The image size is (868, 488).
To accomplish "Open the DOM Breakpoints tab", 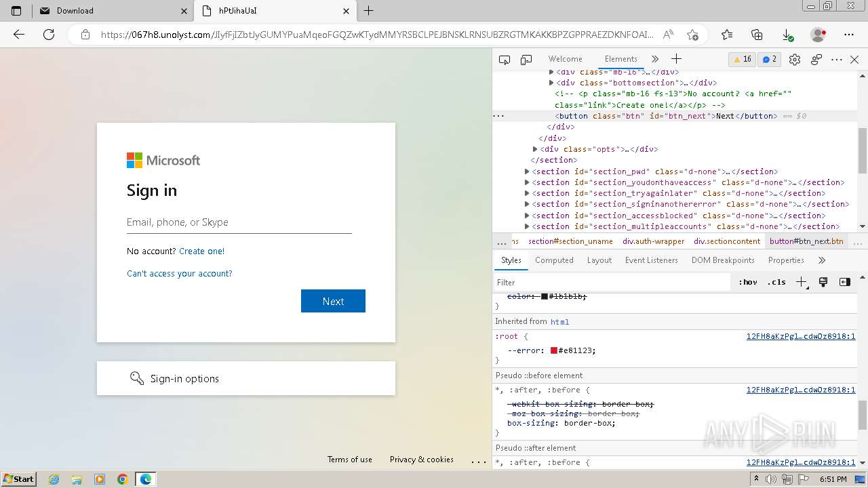I will coord(723,260).
